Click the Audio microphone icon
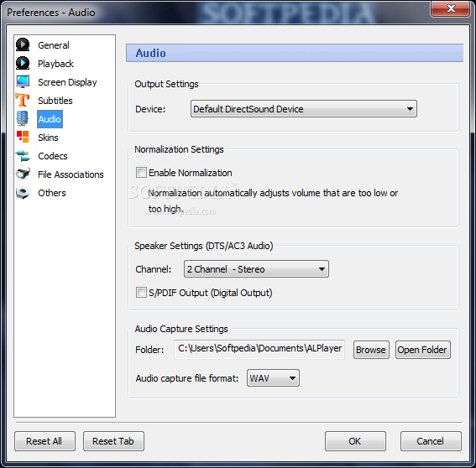The width and height of the screenshot is (476, 468). coord(23,118)
